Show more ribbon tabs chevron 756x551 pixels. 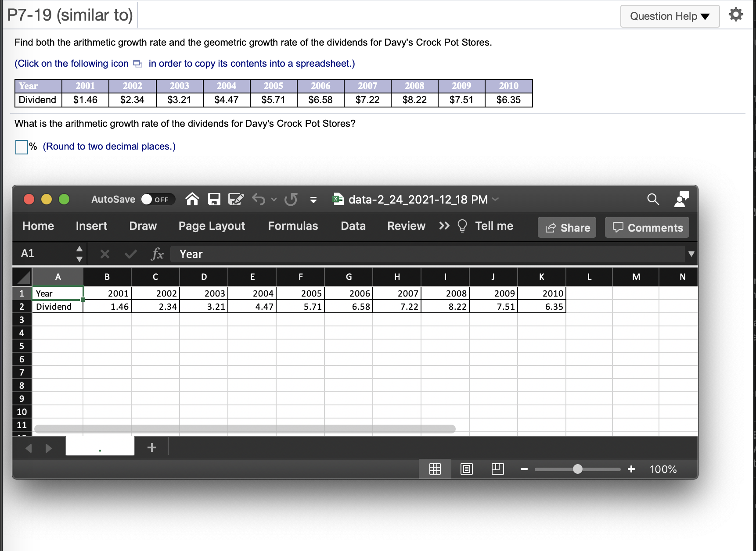444,226
